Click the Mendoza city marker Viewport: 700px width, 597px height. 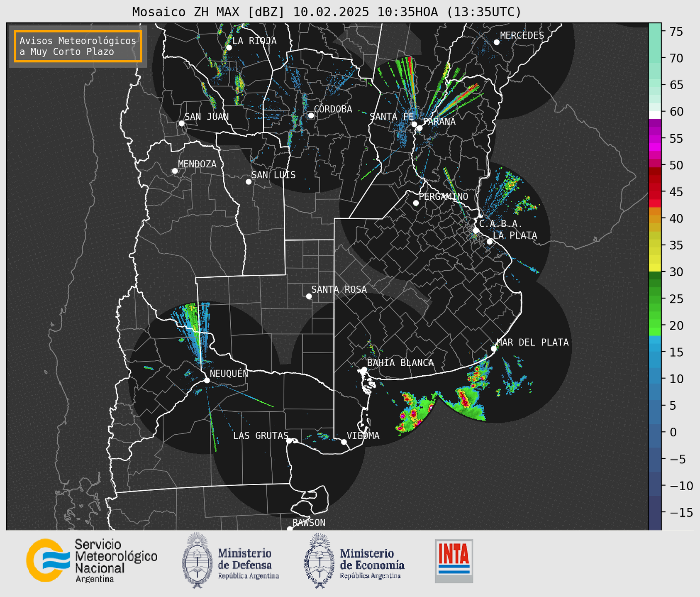pyautogui.click(x=175, y=171)
